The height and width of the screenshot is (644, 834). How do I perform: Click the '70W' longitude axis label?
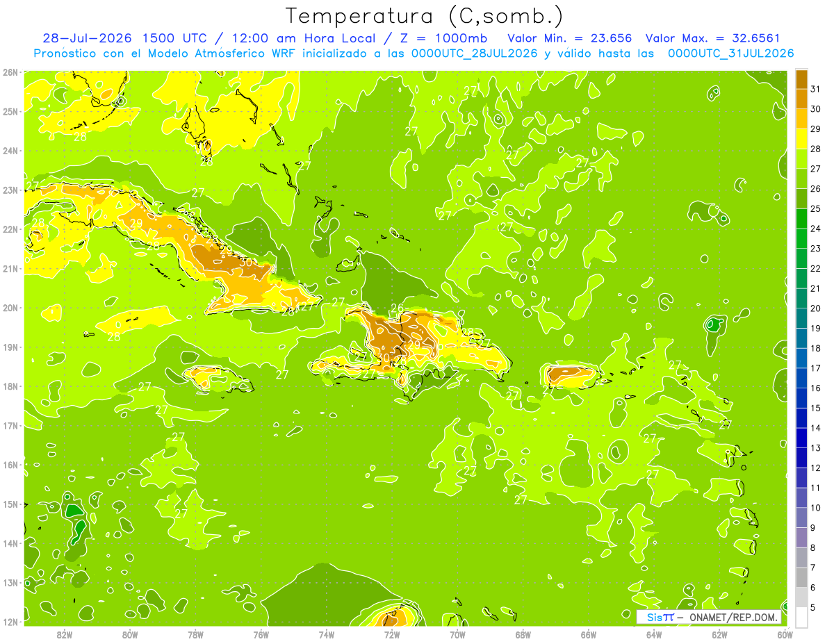457,634
